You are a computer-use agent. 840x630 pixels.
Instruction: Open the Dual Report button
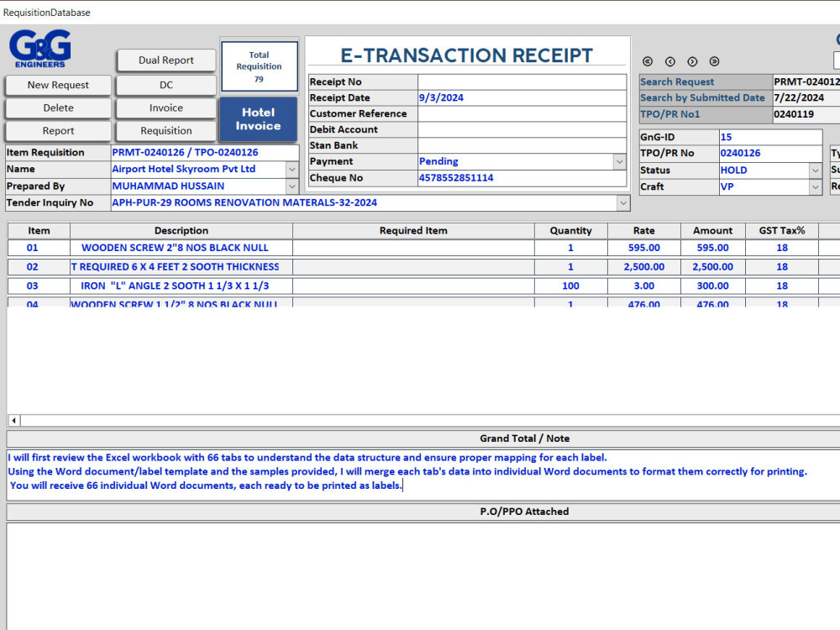pos(166,60)
